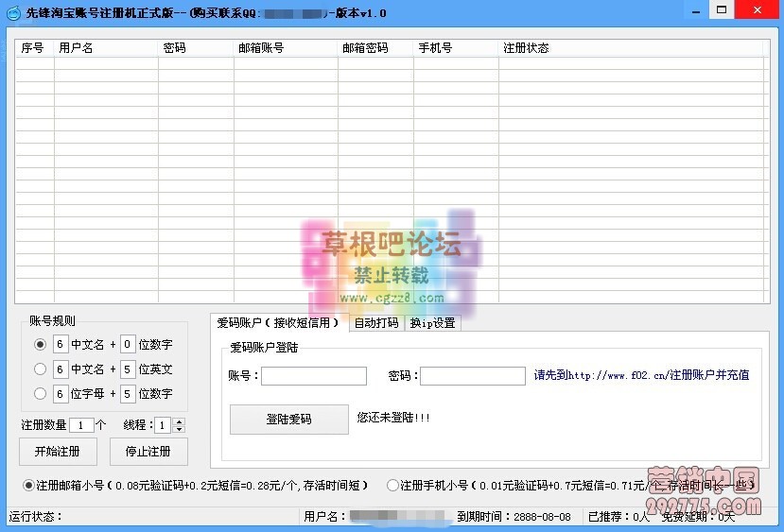This screenshot has width=784, height=532.
Task: Click Chinese-name length box in 位英文 rule
Action: pos(61,369)
